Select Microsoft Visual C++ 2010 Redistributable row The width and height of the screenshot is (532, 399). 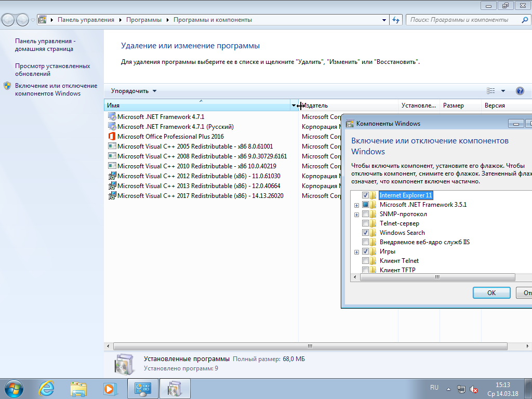point(197,166)
